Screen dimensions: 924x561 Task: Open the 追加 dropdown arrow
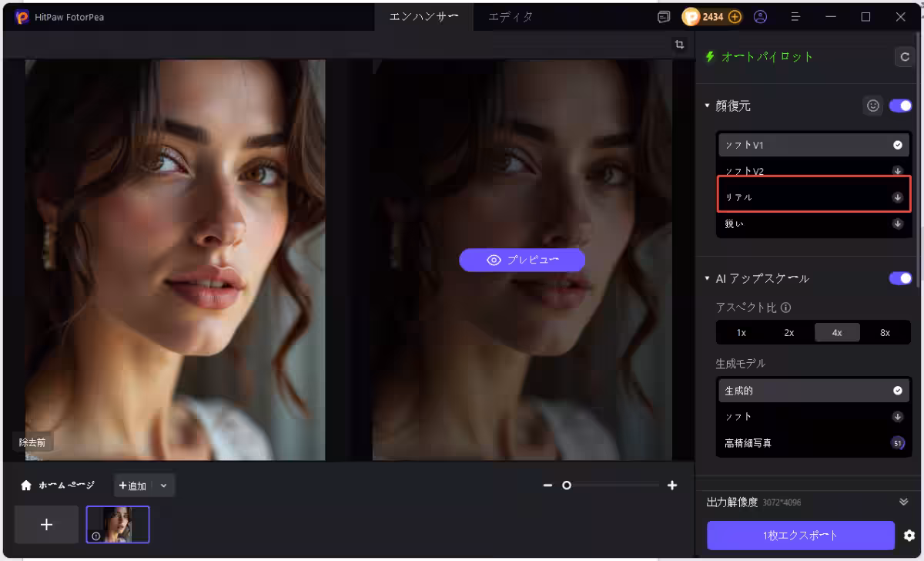point(164,485)
